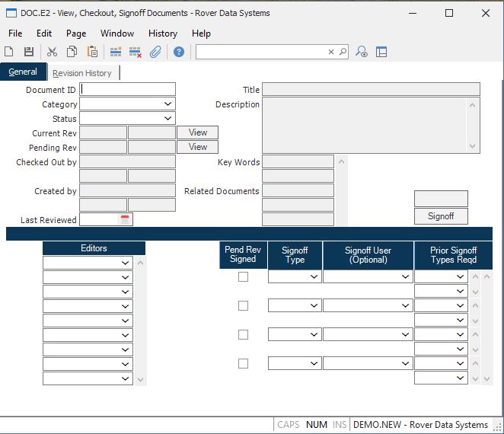The width and height of the screenshot is (504, 434).
Task: Click the Delete row toolbar icon
Action: tap(136, 52)
